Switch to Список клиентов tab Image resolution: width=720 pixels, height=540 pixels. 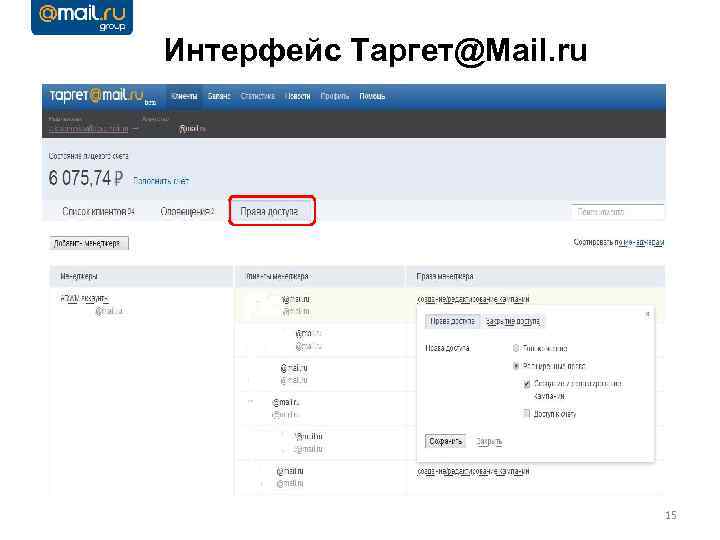pyautogui.click(x=98, y=212)
